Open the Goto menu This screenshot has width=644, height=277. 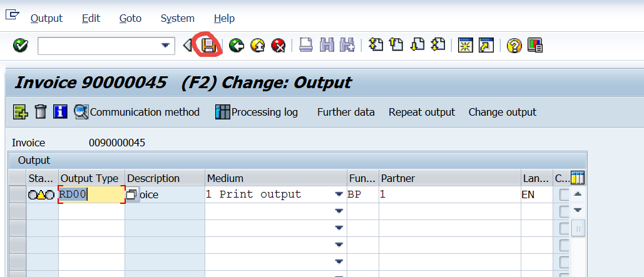[x=130, y=19]
